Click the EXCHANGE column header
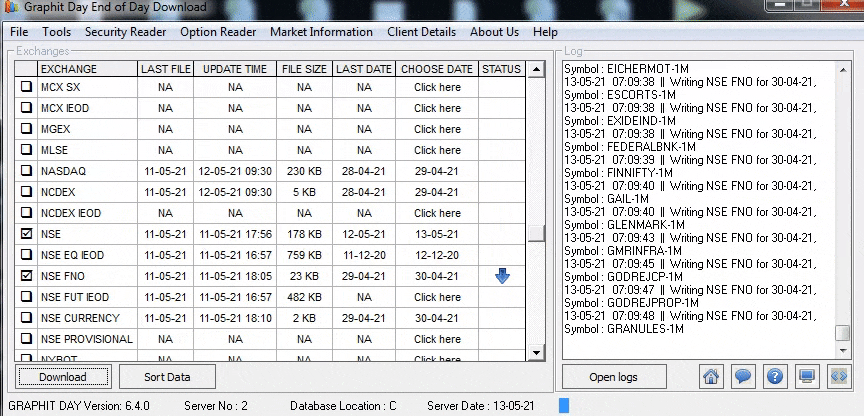The height and width of the screenshot is (416, 864). pyautogui.click(x=87, y=69)
